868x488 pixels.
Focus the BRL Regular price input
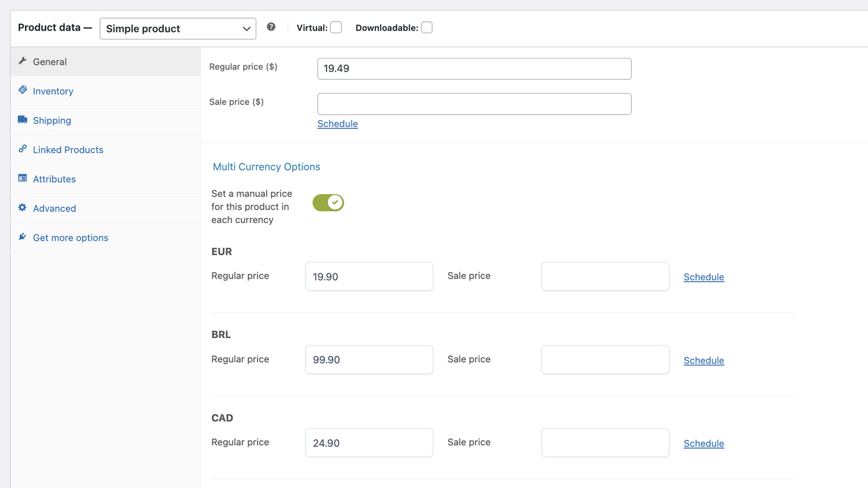(369, 359)
